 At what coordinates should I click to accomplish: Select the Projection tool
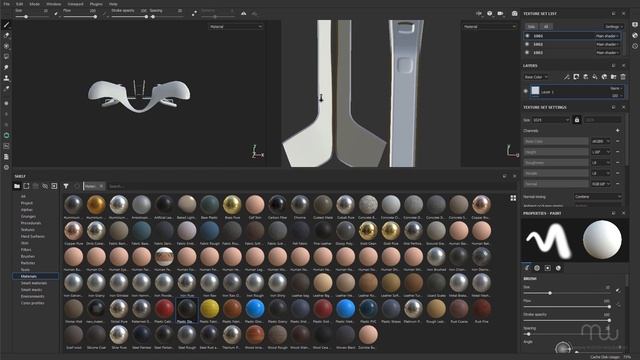click(x=6, y=46)
